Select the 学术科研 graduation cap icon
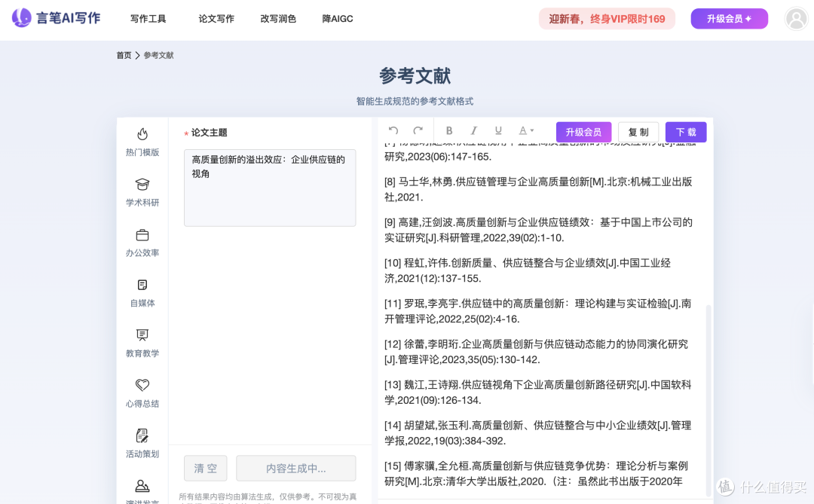The height and width of the screenshot is (504, 814). click(x=142, y=185)
